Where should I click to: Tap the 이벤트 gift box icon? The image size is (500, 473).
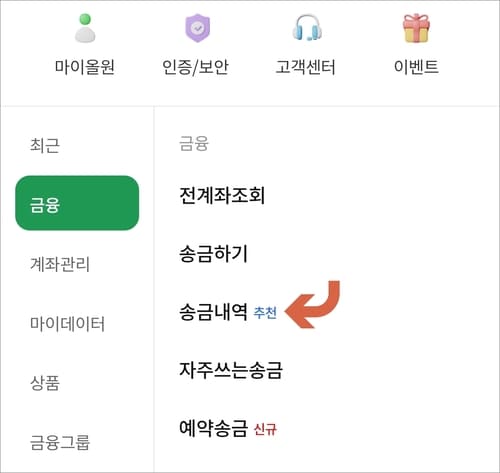[416, 28]
